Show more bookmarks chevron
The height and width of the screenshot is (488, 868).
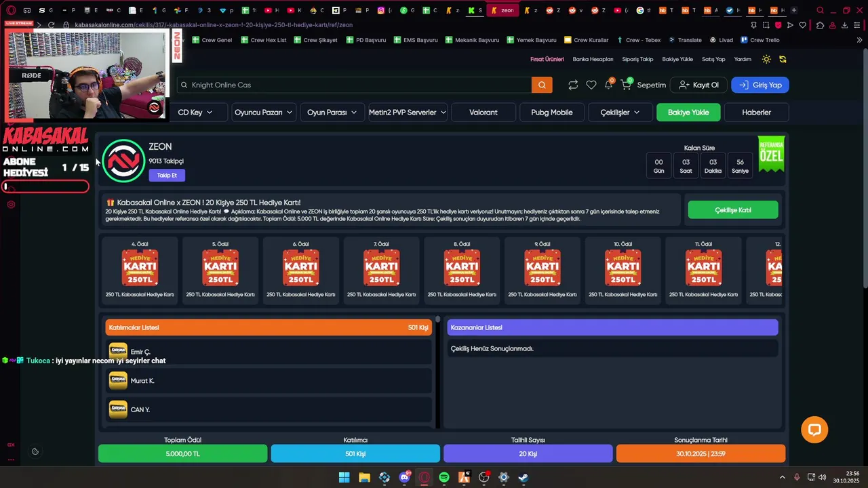(859, 40)
